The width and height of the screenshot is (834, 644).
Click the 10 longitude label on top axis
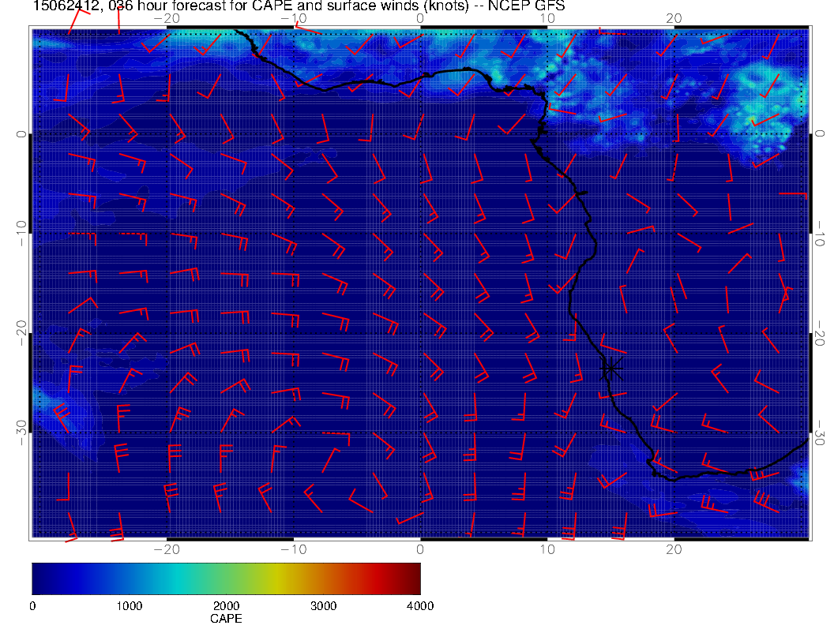click(x=547, y=18)
